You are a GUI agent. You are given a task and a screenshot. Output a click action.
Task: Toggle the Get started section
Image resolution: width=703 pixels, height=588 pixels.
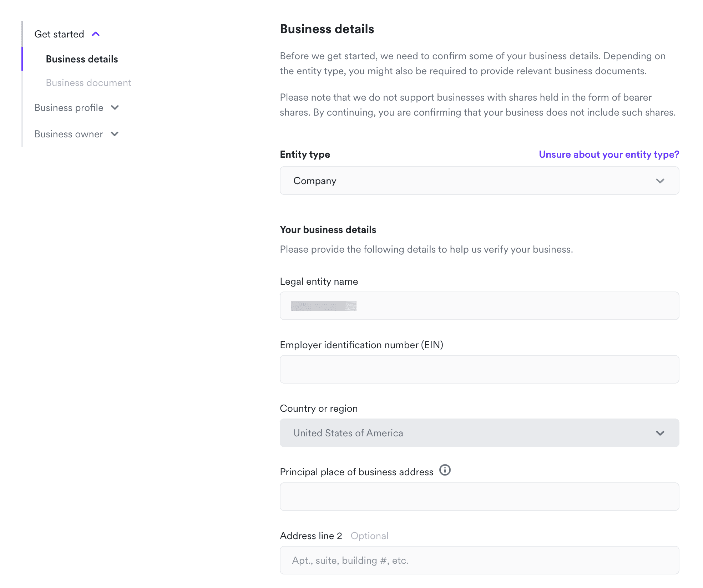pos(59,34)
